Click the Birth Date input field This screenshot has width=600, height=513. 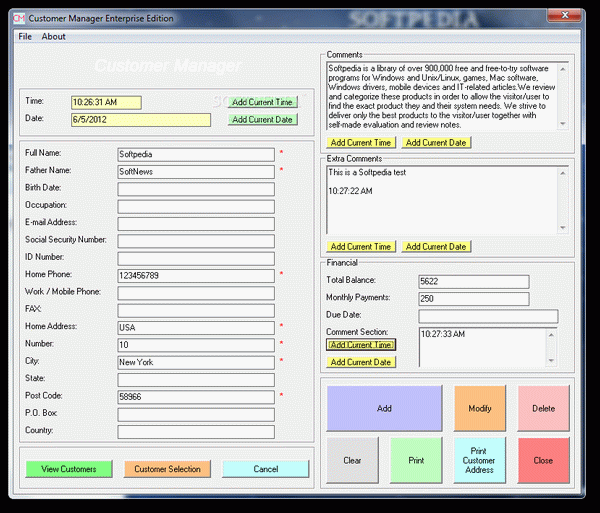click(x=196, y=189)
